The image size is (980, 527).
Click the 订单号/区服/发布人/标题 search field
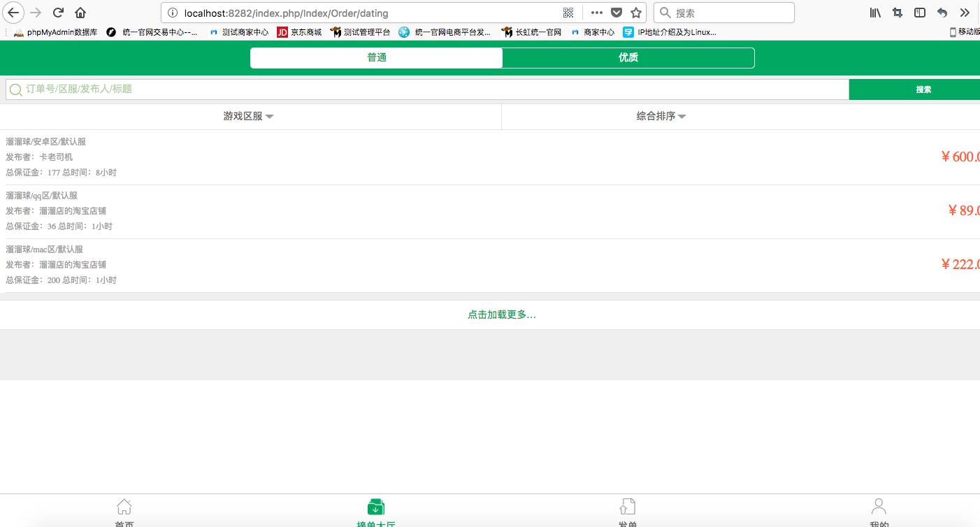(427, 89)
